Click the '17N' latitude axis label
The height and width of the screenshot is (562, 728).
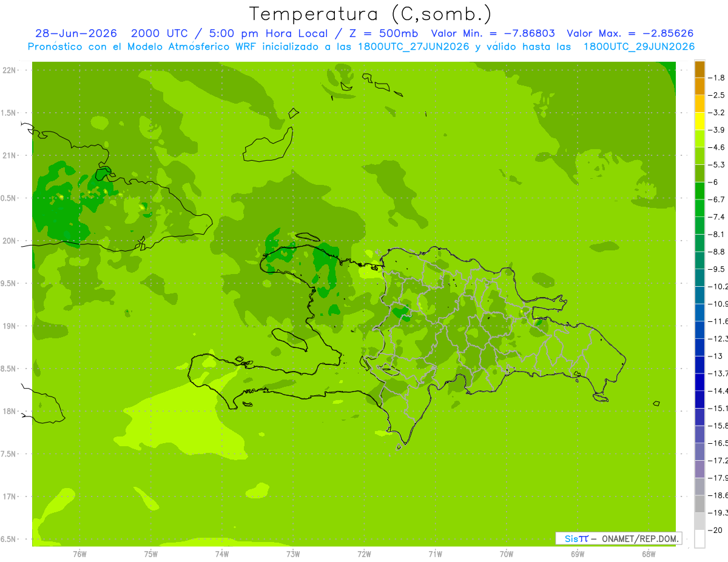click(x=9, y=497)
